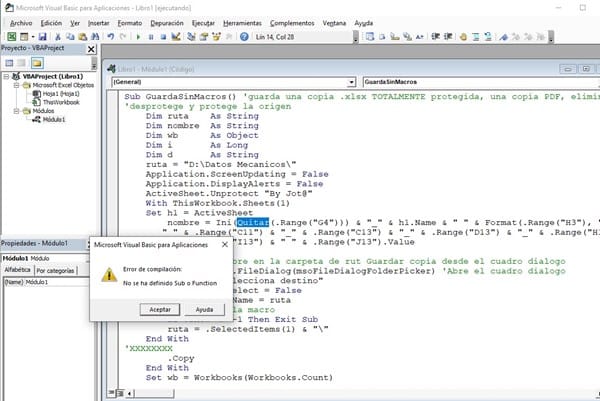Click the Design Mode icon
This screenshot has width=600, height=401.
[x=178, y=36]
